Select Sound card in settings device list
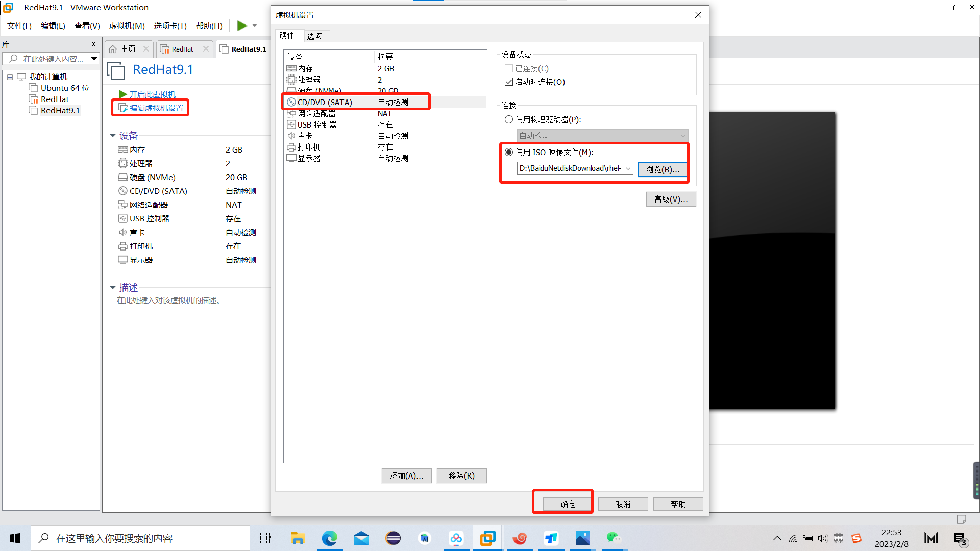Image resolution: width=980 pixels, height=551 pixels. 385,136
